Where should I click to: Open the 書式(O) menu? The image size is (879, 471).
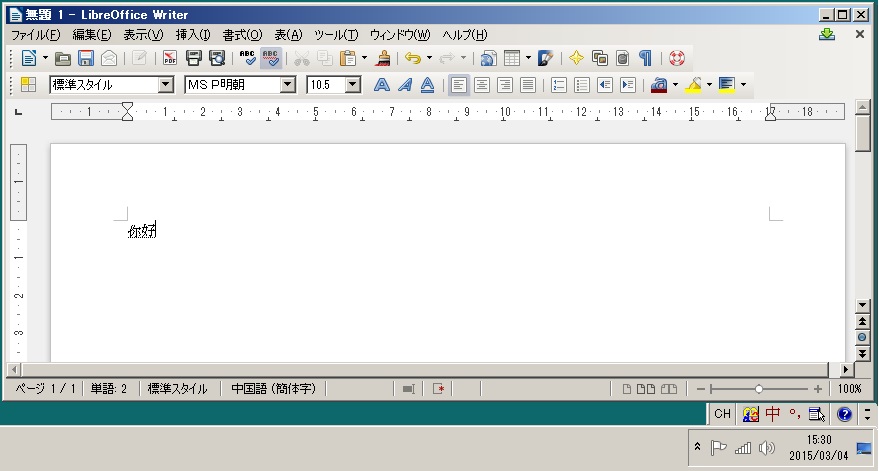point(242,35)
